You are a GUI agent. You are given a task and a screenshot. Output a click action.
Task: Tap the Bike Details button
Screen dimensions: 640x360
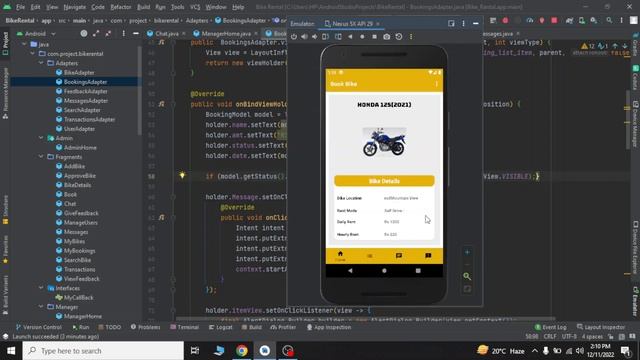(x=384, y=181)
